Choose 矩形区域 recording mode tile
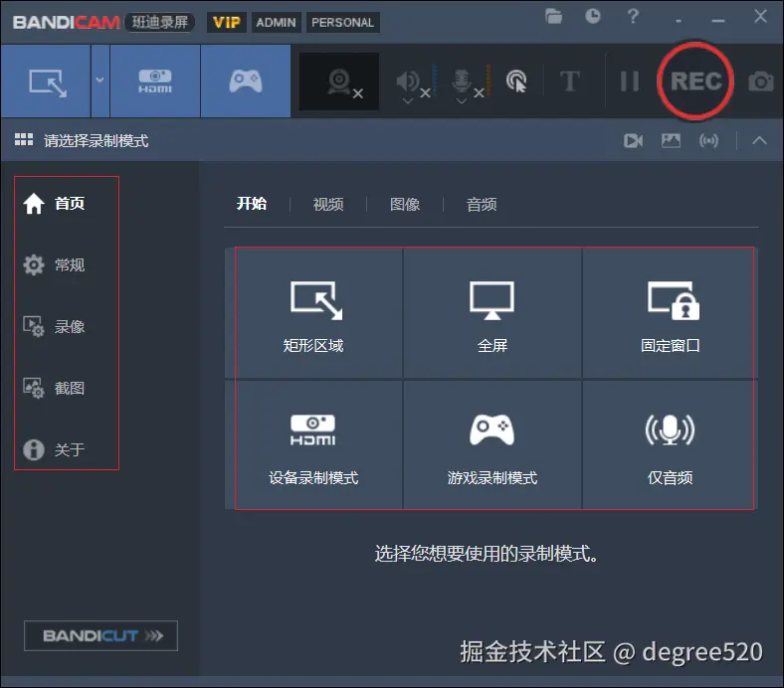 (x=313, y=313)
